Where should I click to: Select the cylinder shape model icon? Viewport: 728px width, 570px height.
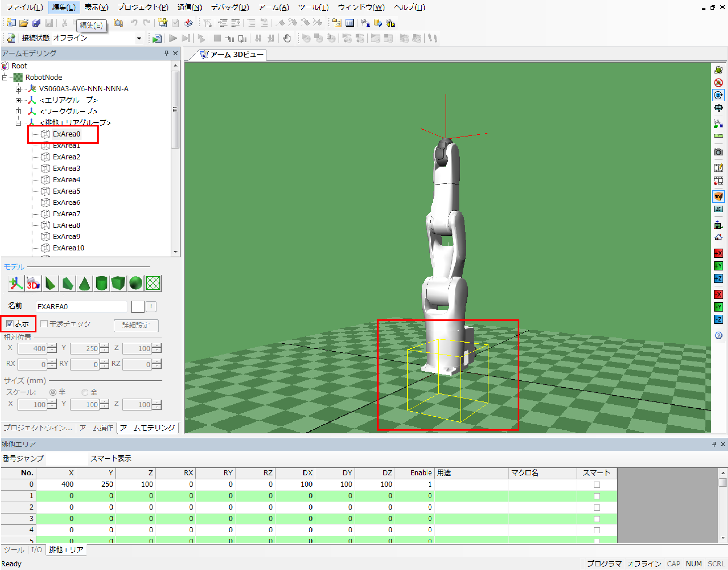pyautogui.click(x=102, y=283)
